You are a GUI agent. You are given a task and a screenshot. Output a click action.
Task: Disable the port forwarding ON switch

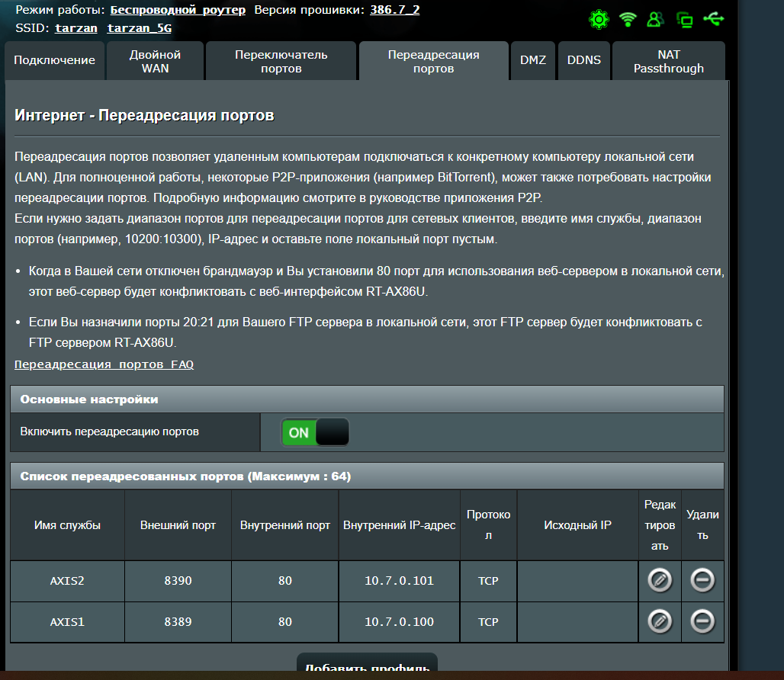coord(316,432)
